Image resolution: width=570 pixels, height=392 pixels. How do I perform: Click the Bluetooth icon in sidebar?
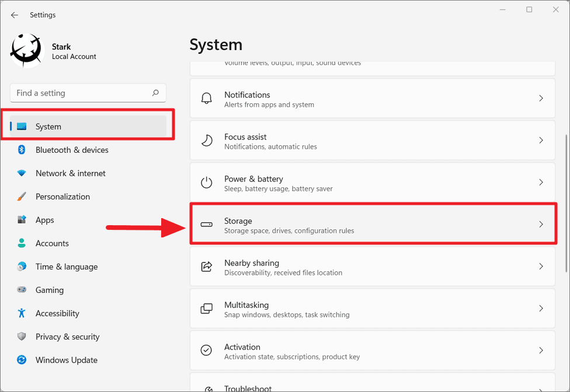pos(22,149)
